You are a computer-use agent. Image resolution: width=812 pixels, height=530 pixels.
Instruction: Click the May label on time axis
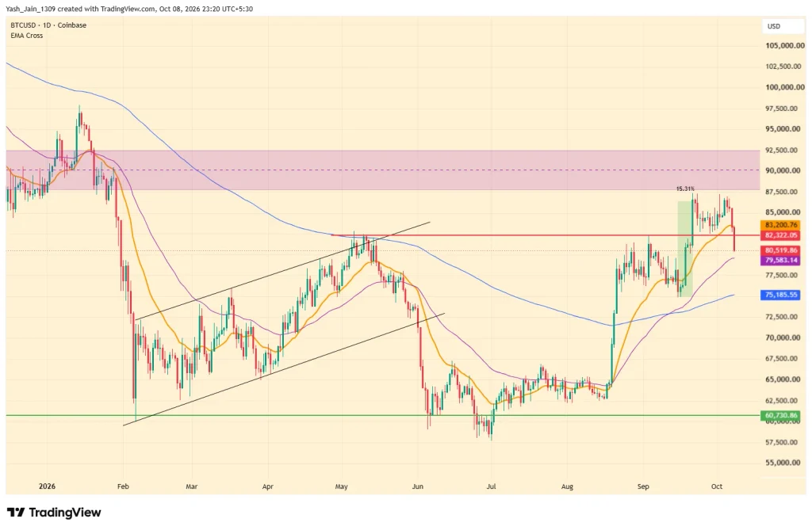[342, 486]
